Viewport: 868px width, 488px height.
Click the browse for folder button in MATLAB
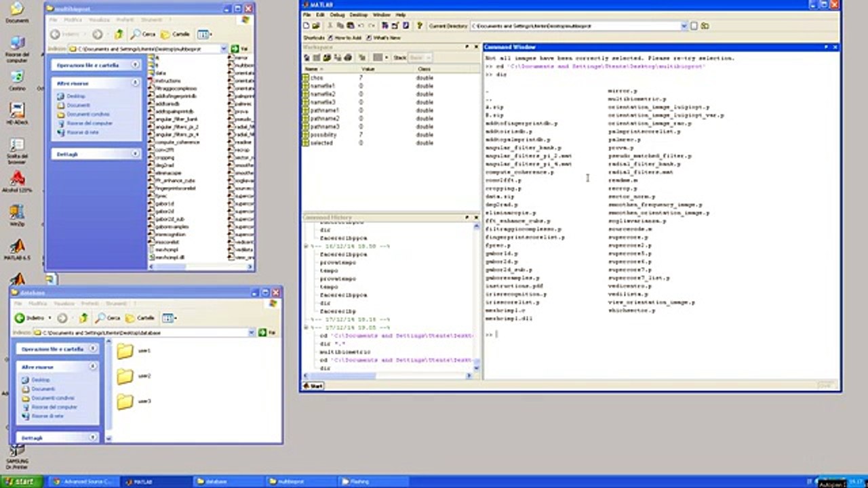coord(694,26)
